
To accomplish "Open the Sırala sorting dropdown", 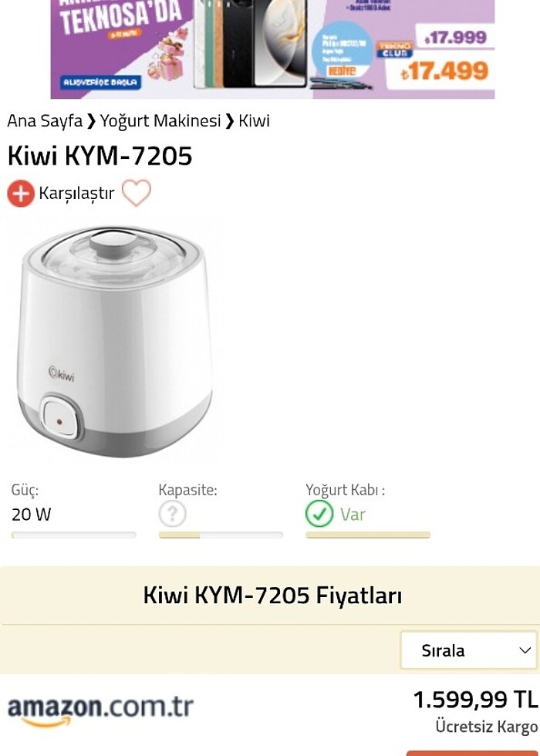I will [x=469, y=650].
